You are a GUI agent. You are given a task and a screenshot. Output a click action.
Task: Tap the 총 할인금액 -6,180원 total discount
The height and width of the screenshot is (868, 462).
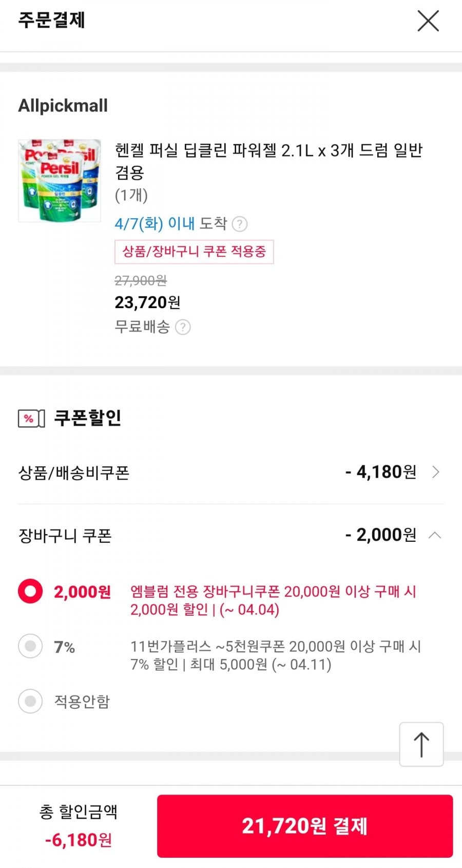tap(79, 826)
